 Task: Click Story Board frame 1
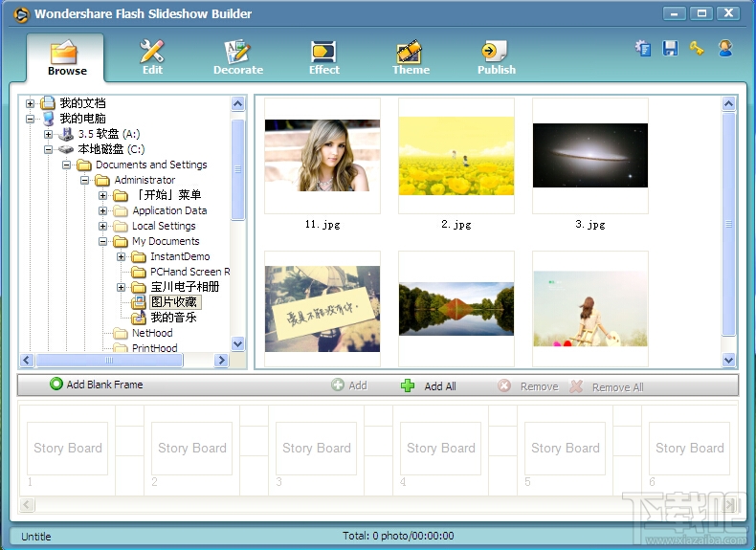coord(68,449)
